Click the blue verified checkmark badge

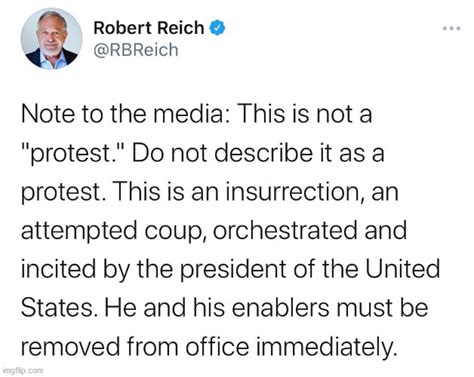click(217, 28)
